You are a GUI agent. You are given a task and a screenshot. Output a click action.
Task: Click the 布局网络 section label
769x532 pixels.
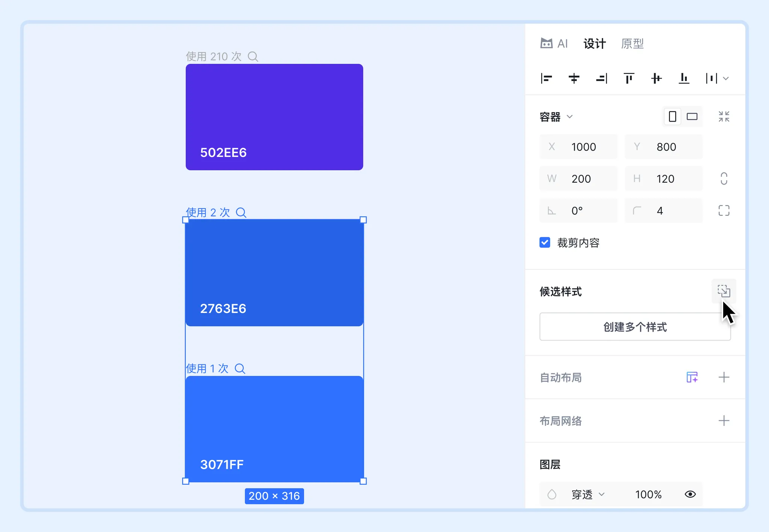tap(561, 421)
